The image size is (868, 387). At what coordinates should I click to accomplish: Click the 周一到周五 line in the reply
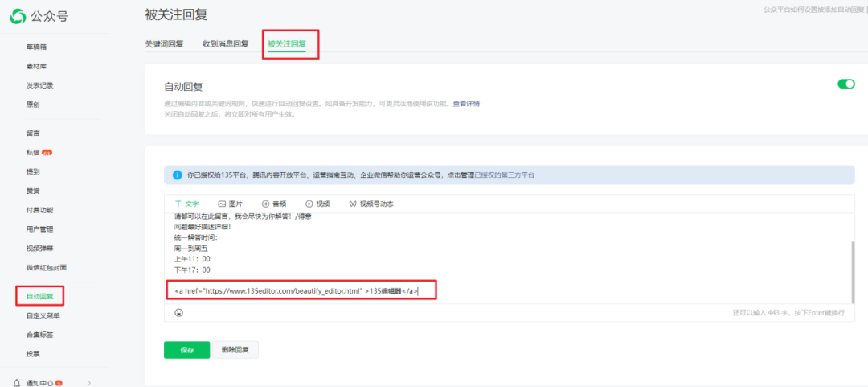pos(190,249)
